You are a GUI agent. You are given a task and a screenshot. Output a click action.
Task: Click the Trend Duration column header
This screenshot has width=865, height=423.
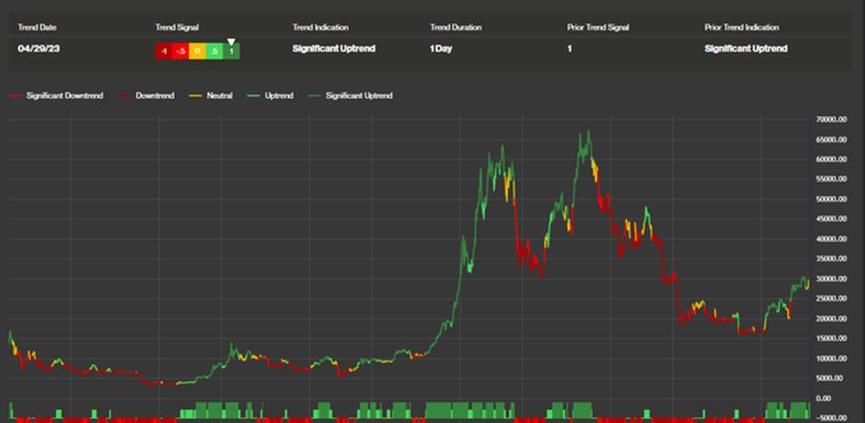tap(453, 28)
